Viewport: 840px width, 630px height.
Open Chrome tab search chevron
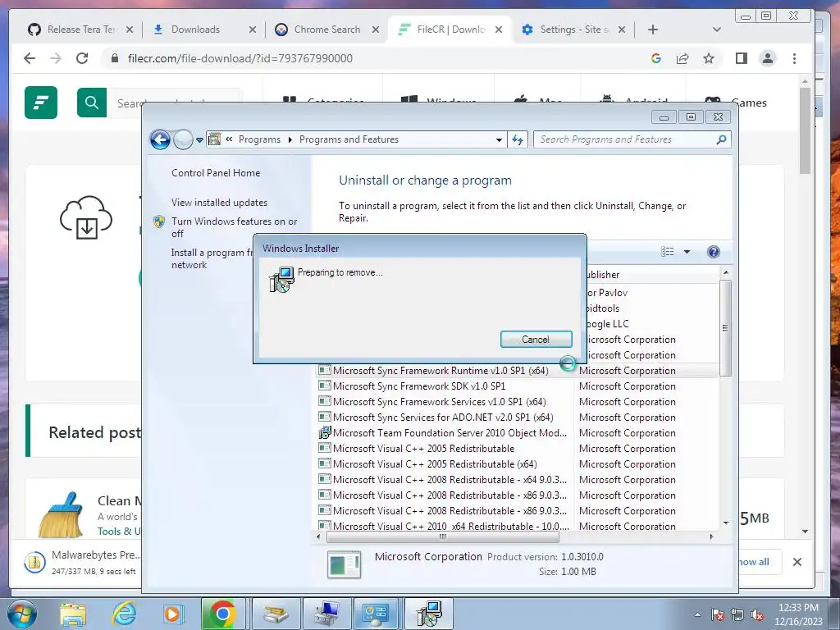pyautogui.click(x=716, y=30)
